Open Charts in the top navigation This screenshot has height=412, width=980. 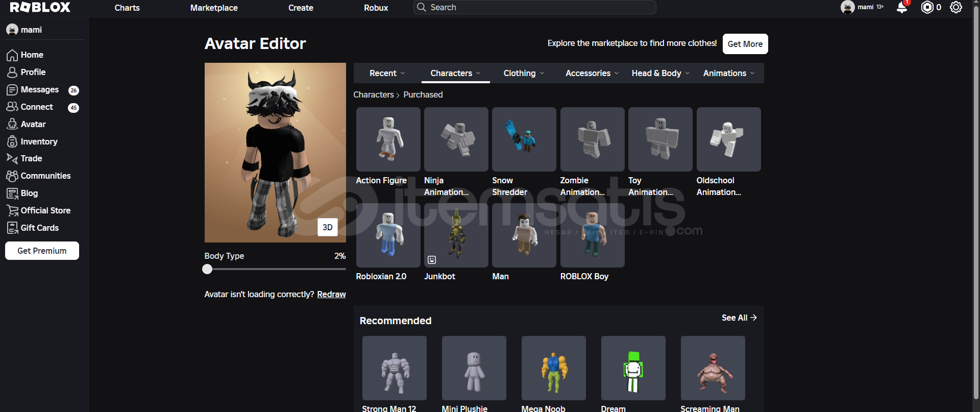[x=127, y=8]
